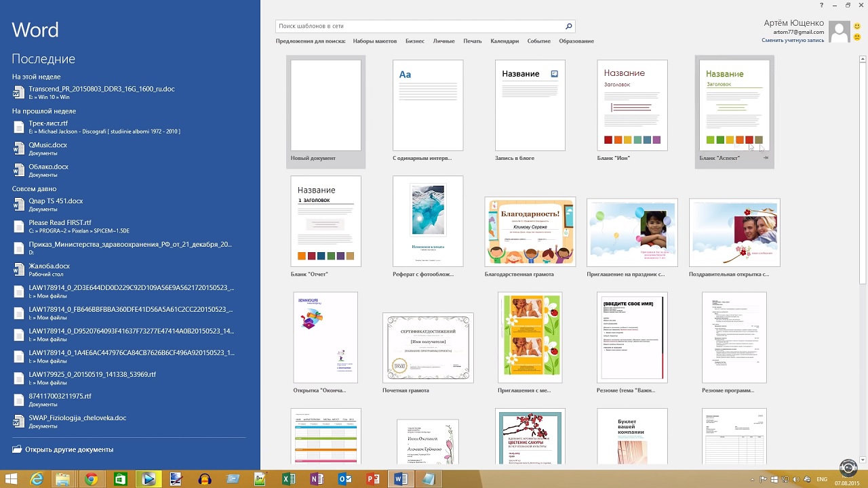The image size is (868, 488).
Task: Open Google Chrome from the taskbar
Action: tap(91, 479)
